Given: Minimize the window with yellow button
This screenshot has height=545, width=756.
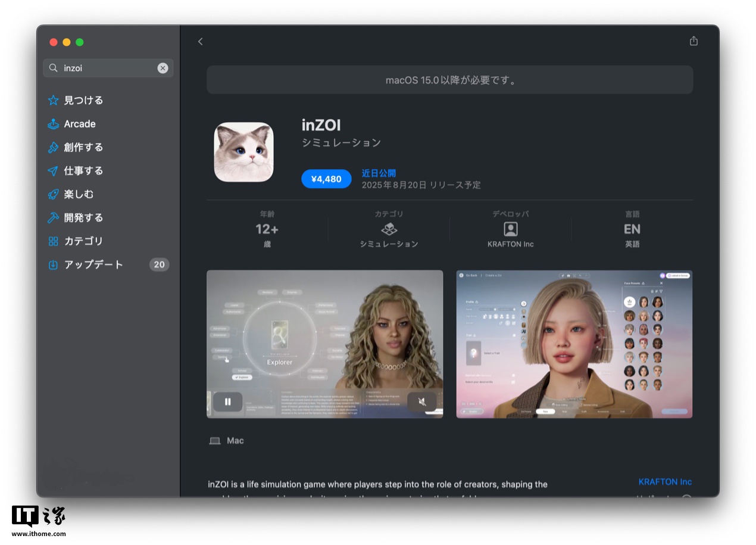Looking at the screenshot, I should pyautogui.click(x=67, y=42).
